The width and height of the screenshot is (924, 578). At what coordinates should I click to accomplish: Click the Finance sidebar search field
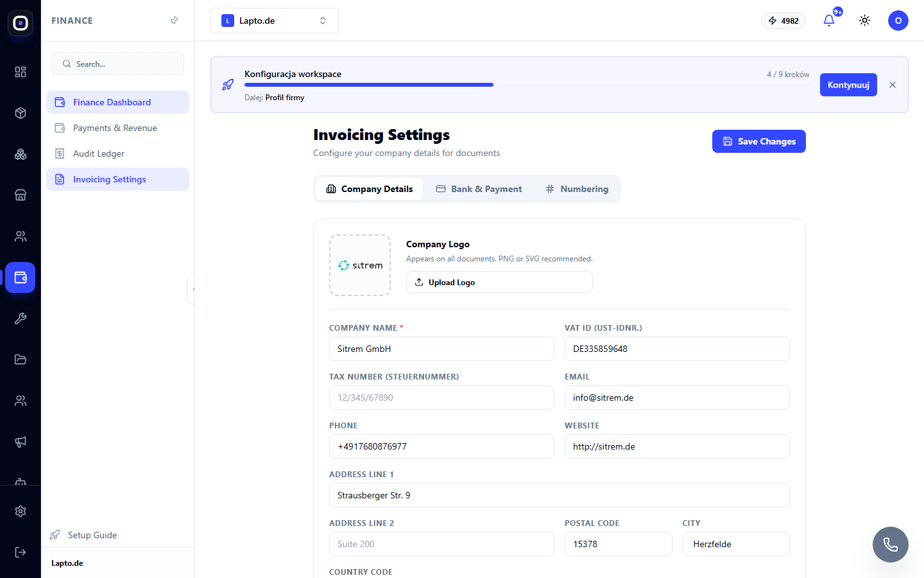pos(117,64)
